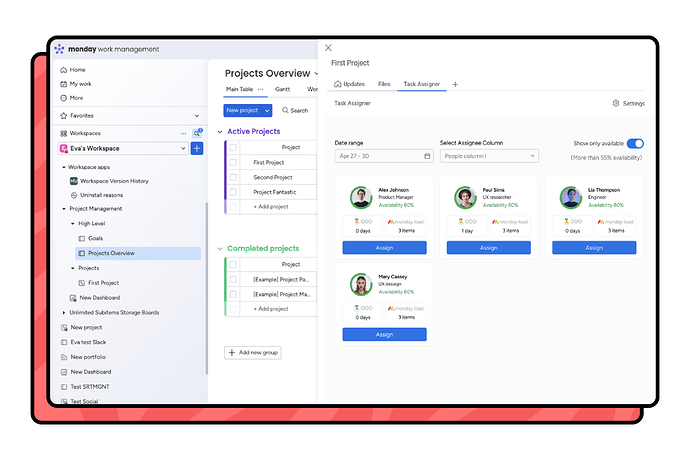
Task: Collapse High Level folder
Action: point(73,224)
